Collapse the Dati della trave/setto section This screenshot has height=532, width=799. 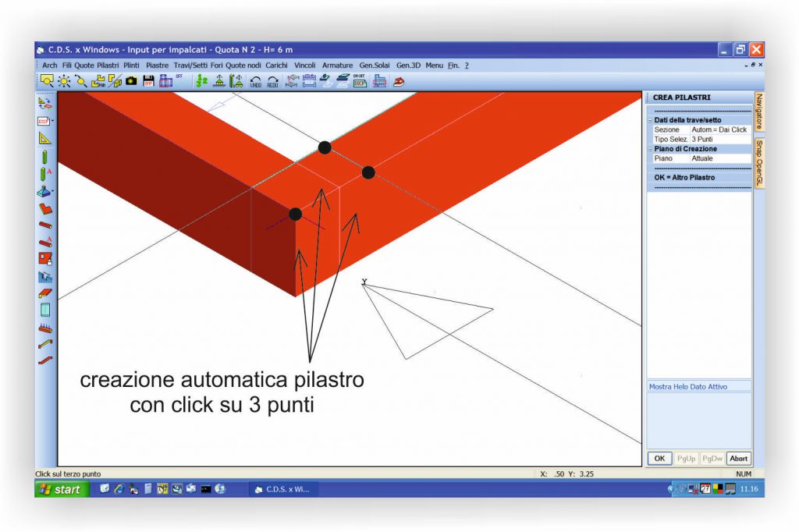pos(650,120)
